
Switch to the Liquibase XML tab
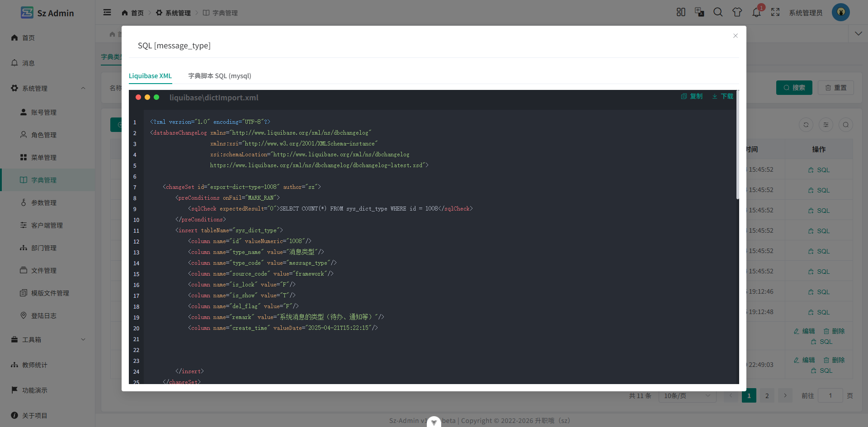(x=150, y=76)
